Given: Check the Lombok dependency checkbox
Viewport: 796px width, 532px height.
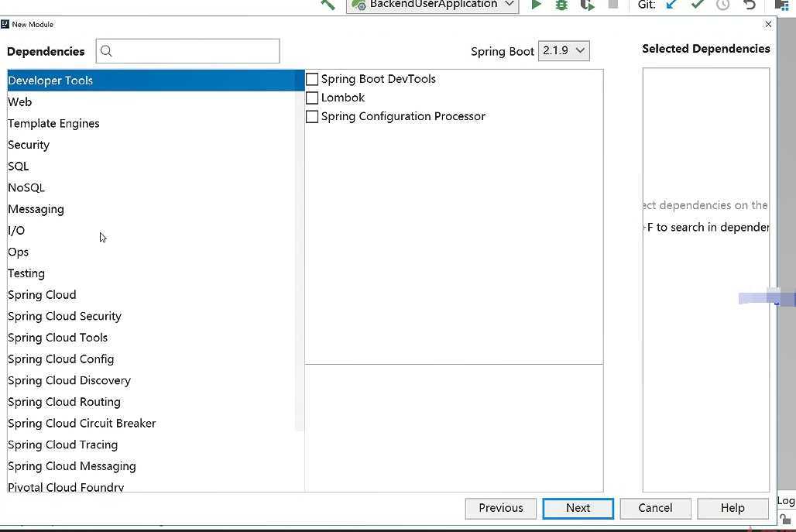Looking at the screenshot, I should pyautogui.click(x=312, y=98).
